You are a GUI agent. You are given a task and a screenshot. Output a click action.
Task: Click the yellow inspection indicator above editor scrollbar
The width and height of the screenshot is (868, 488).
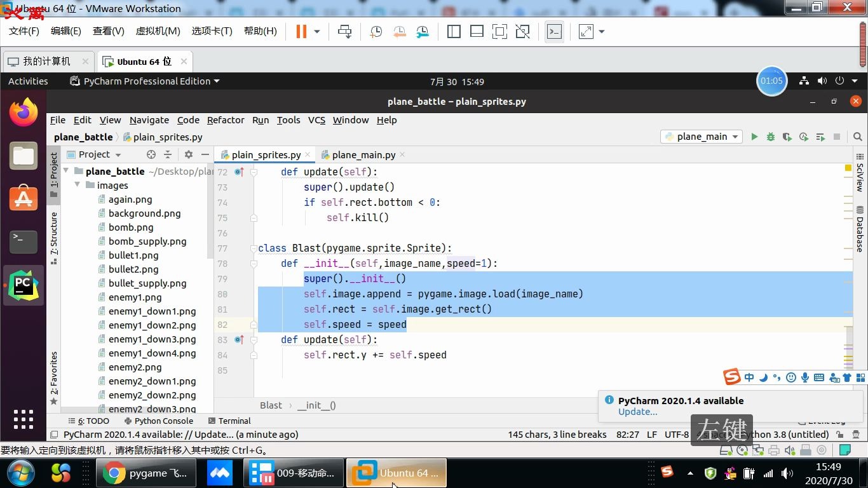847,168
